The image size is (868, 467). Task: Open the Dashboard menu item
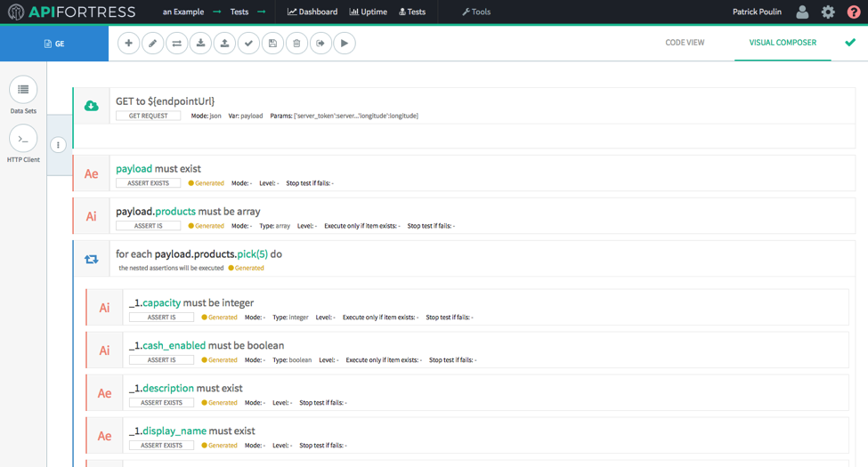(312, 12)
